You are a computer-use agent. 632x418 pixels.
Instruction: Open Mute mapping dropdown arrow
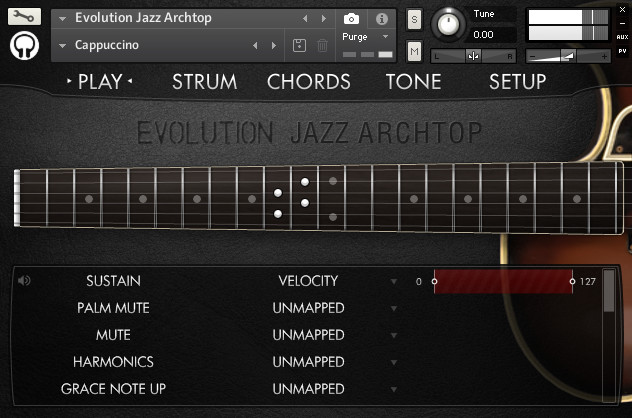tap(394, 335)
